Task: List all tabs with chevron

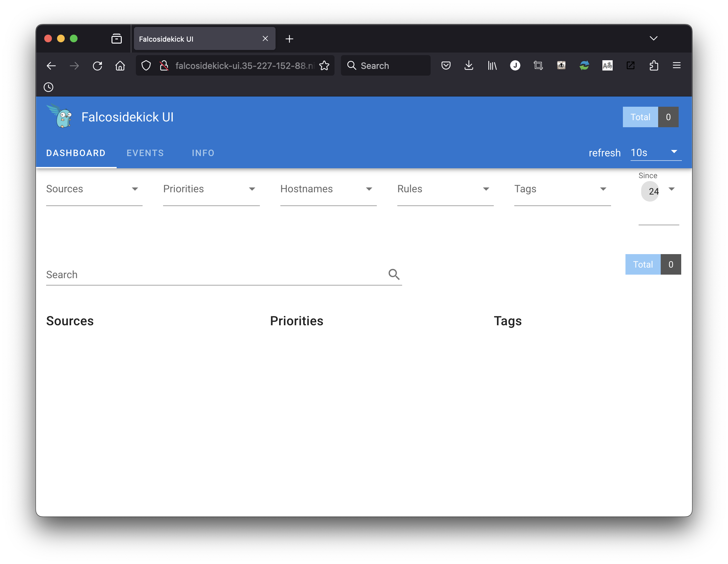Action: [654, 38]
